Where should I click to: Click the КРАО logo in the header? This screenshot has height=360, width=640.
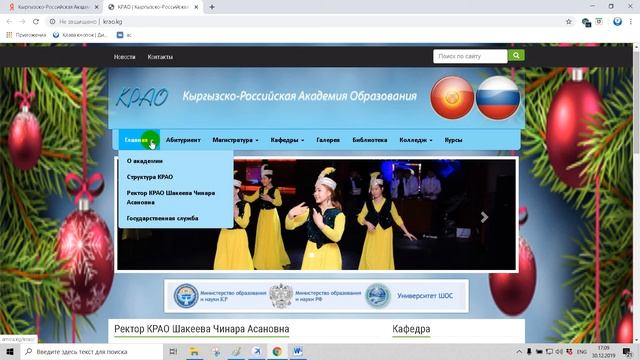click(142, 98)
